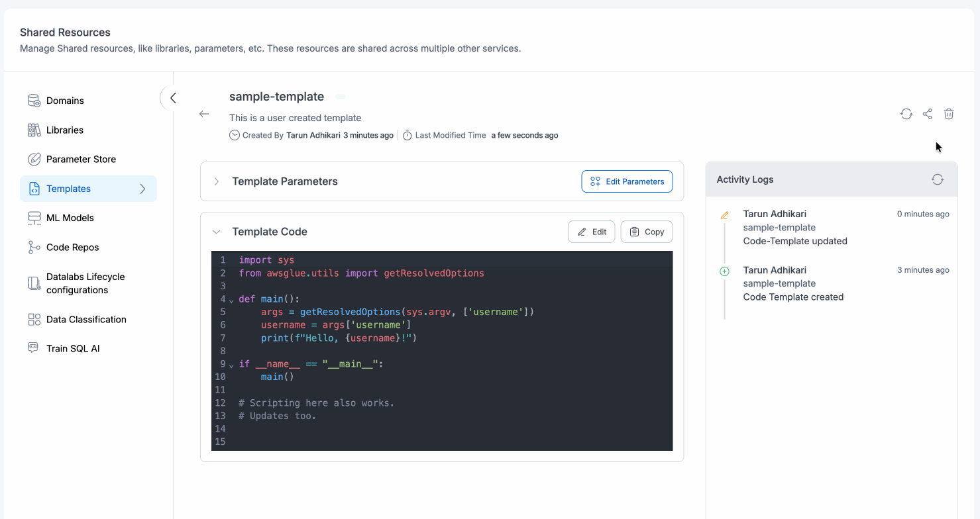The width and height of the screenshot is (980, 519).
Task: Expand the Template Parameters section
Action: click(x=216, y=181)
